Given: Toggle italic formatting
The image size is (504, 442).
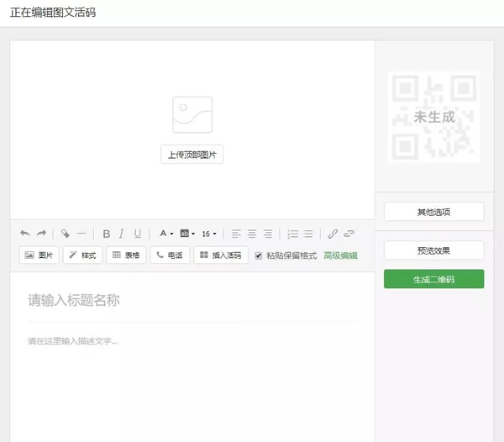Looking at the screenshot, I should click(122, 234).
